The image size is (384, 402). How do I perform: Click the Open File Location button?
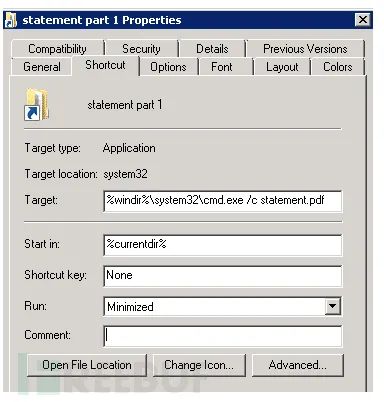(87, 365)
